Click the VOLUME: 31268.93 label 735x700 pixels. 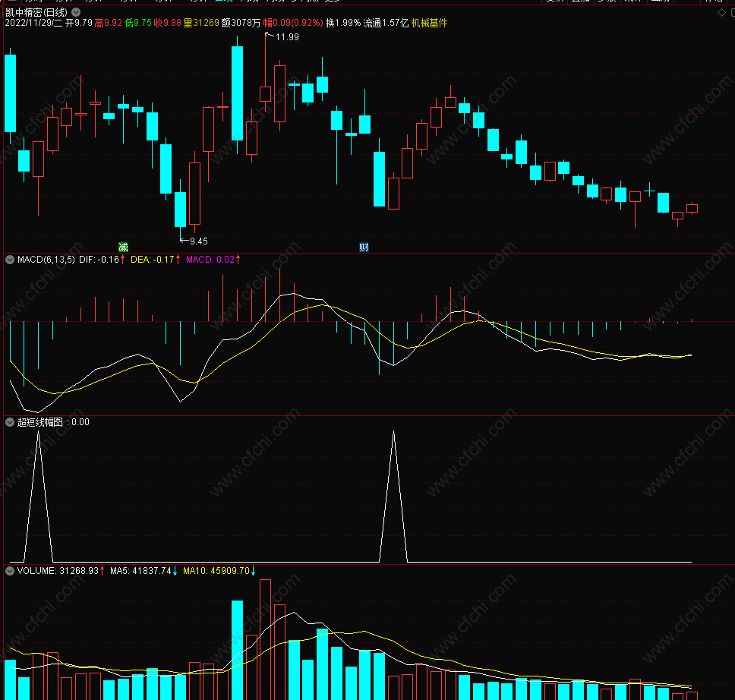tap(58, 571)
